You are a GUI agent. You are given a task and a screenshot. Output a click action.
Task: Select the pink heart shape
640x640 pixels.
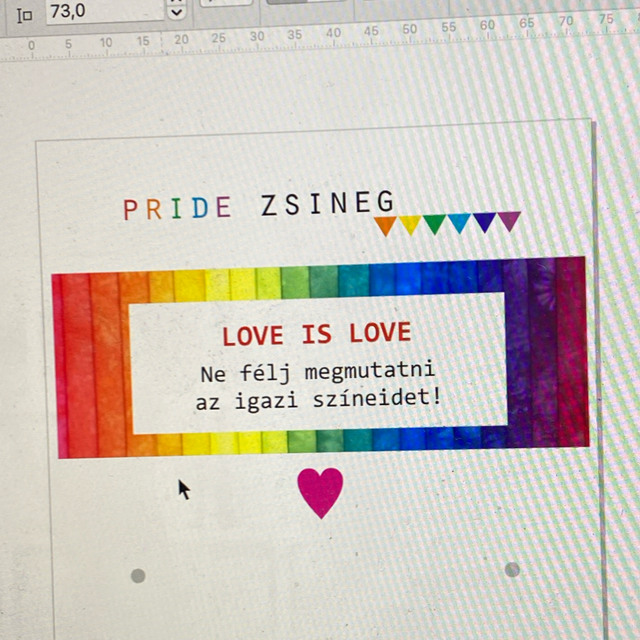click(320, 490)
